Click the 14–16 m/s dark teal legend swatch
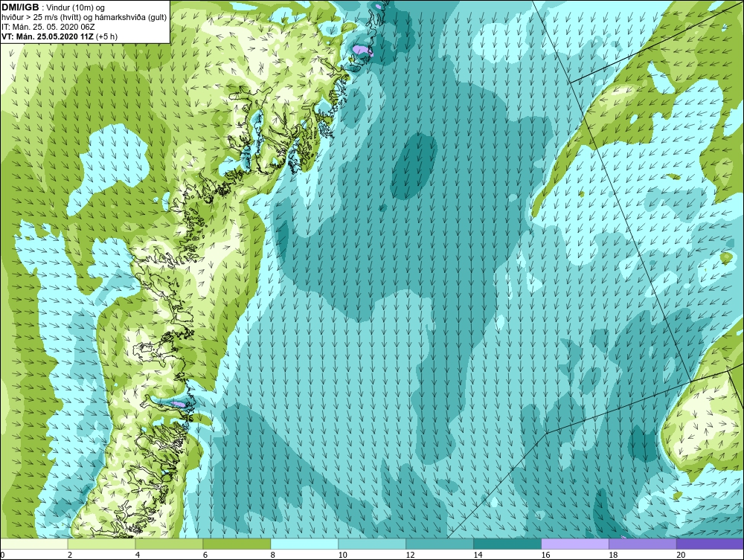The width and height of the screenshot is (744, 560). 507,544
